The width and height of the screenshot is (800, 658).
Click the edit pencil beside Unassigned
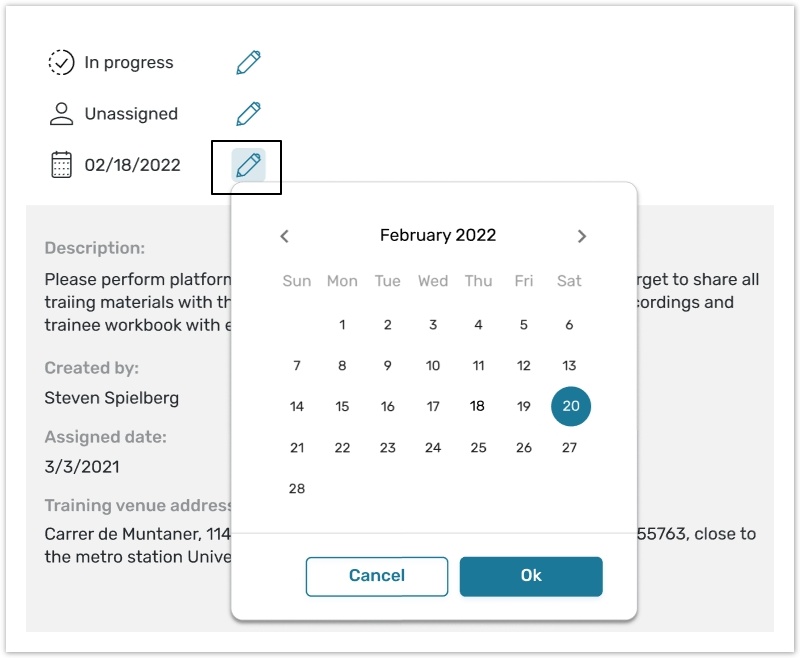tap(248, 114)
